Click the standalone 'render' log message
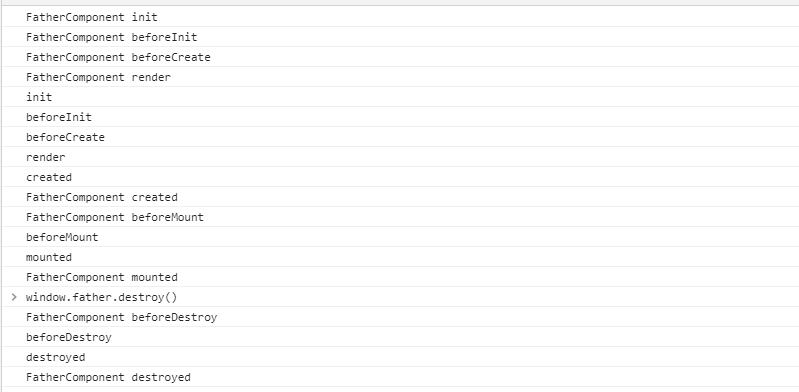The width and height of the screenshot is (799, 392). coord(46,158)
